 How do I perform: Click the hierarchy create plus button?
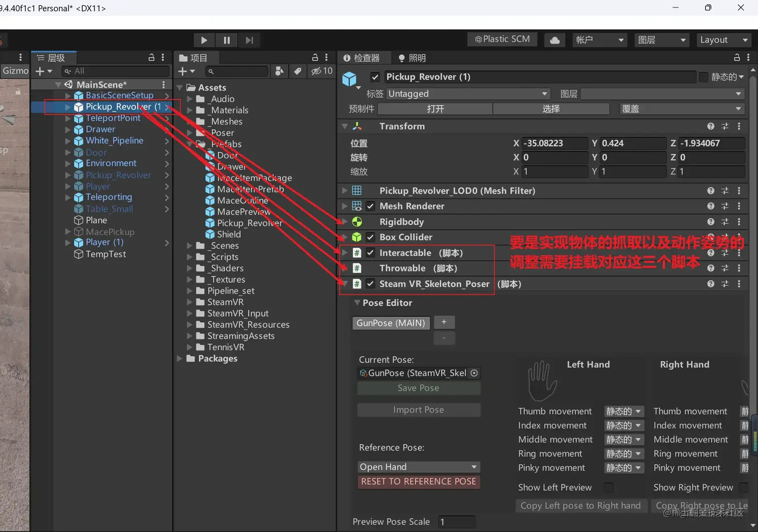tap(43, 71)
